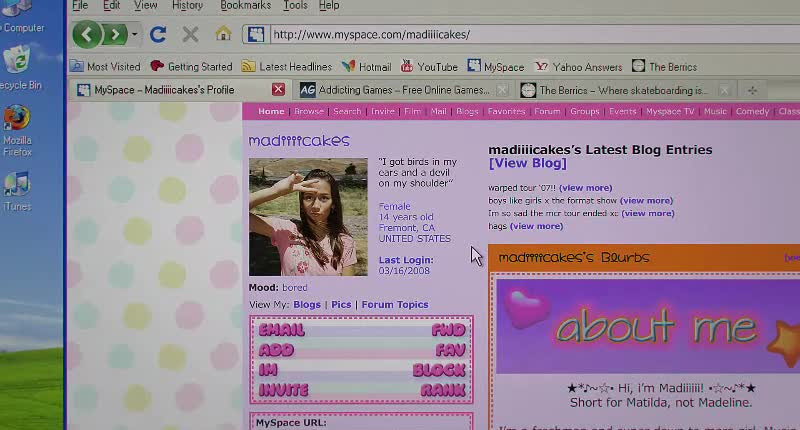Open the Most Visited bookmark folder
The width and height of the screenshot is (800, 430).
tap(106, 66)
